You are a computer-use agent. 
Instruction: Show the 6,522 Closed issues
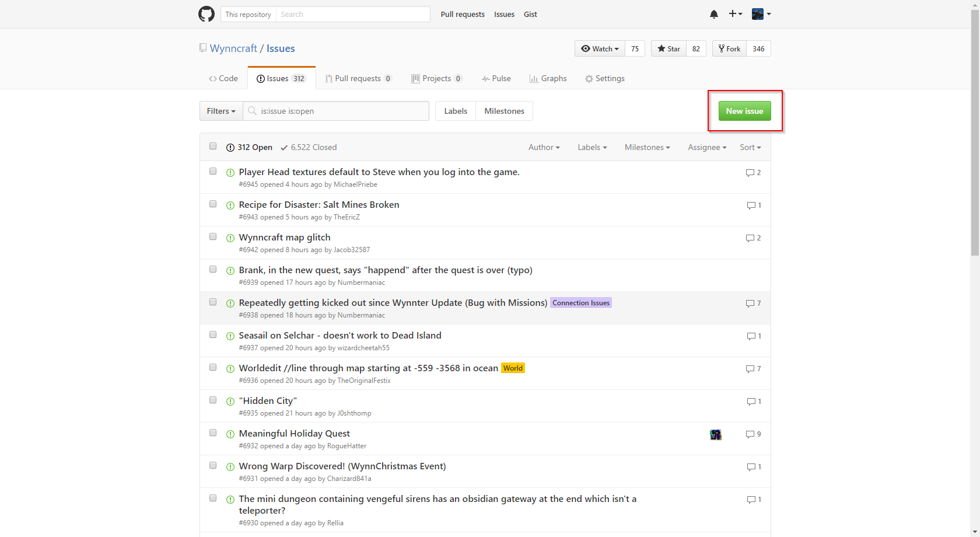click(x=309, y=147)
